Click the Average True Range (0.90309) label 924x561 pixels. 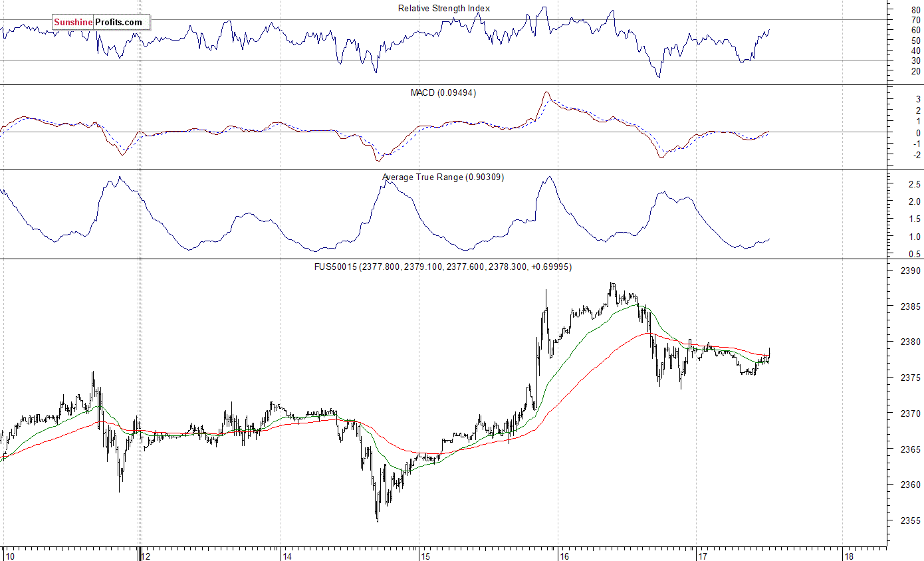pyautogui.click(x=443, y=177)
